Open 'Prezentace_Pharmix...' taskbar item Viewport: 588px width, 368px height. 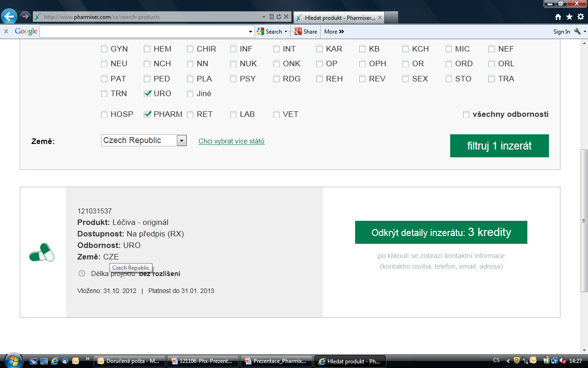coord(277,361)
